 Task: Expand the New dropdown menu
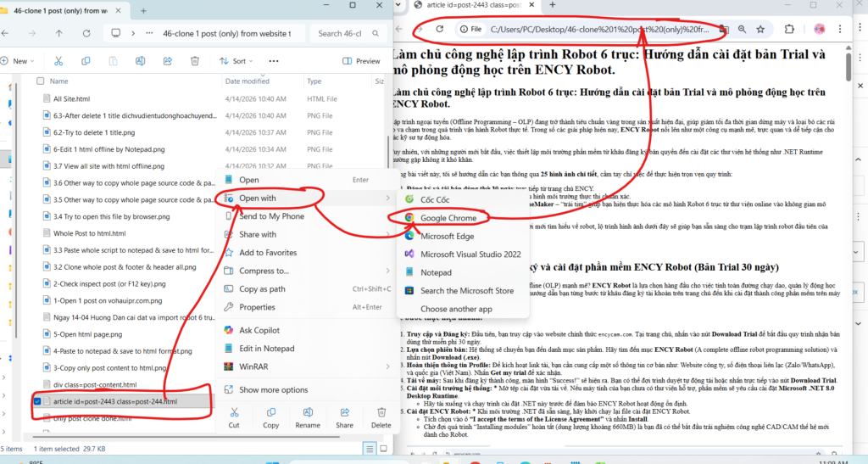[x=19, y=61]
